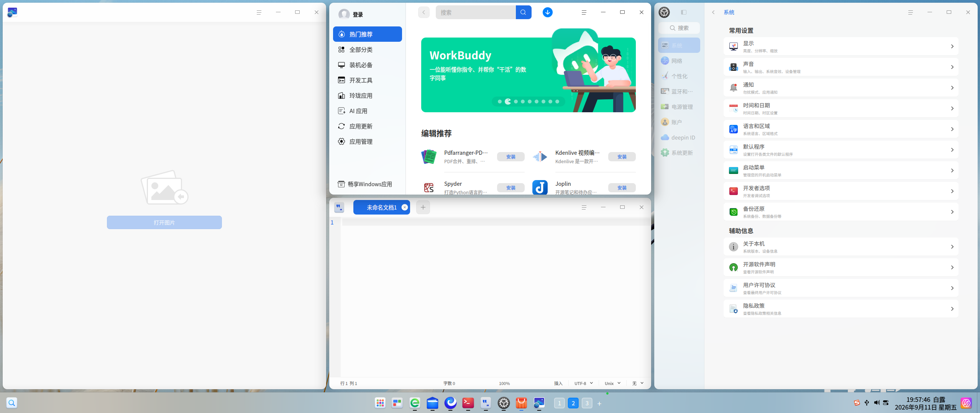Click the 搜索 field in control center

pyautogui.click(x=679, y=28)
